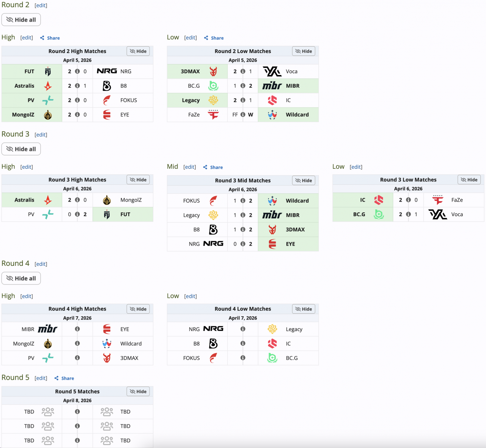Click the MongolZ logo in Round 4 High
The image size is (486, 448).
48,343
